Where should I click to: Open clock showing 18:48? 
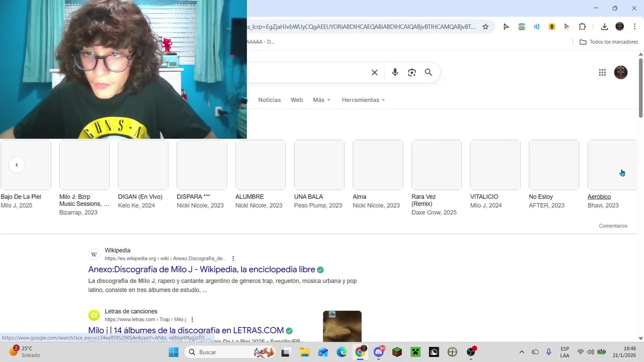[x=624, y=352]
